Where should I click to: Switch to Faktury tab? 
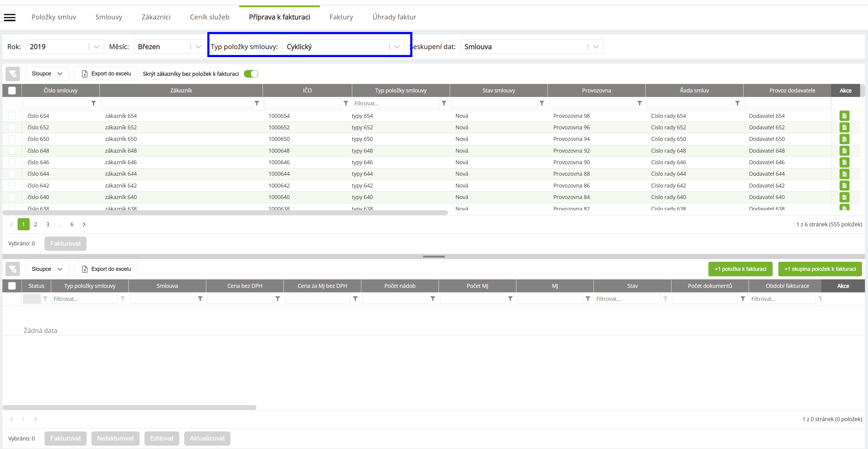tap(341, 17)
